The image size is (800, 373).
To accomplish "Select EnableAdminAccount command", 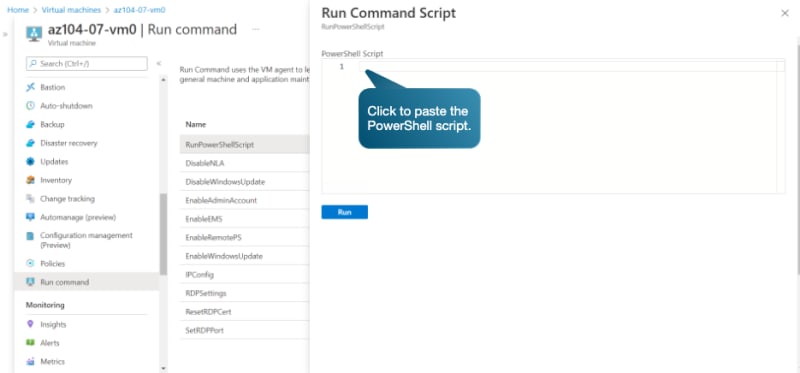I will click(244, 201).
